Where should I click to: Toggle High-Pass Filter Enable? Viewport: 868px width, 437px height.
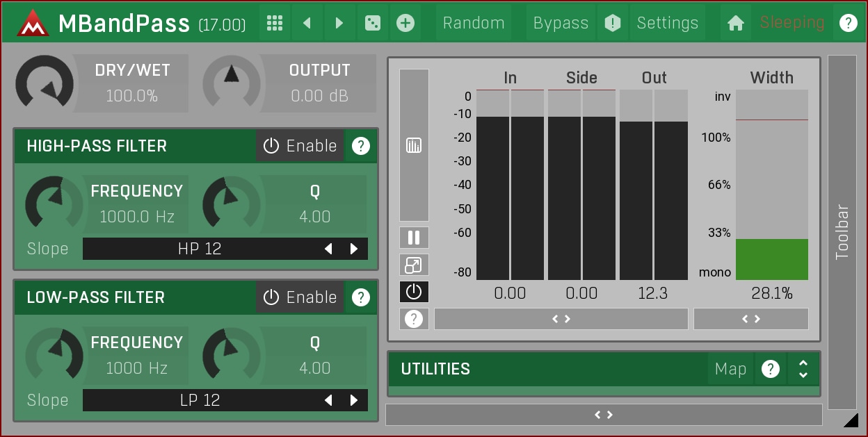point(300,146)
